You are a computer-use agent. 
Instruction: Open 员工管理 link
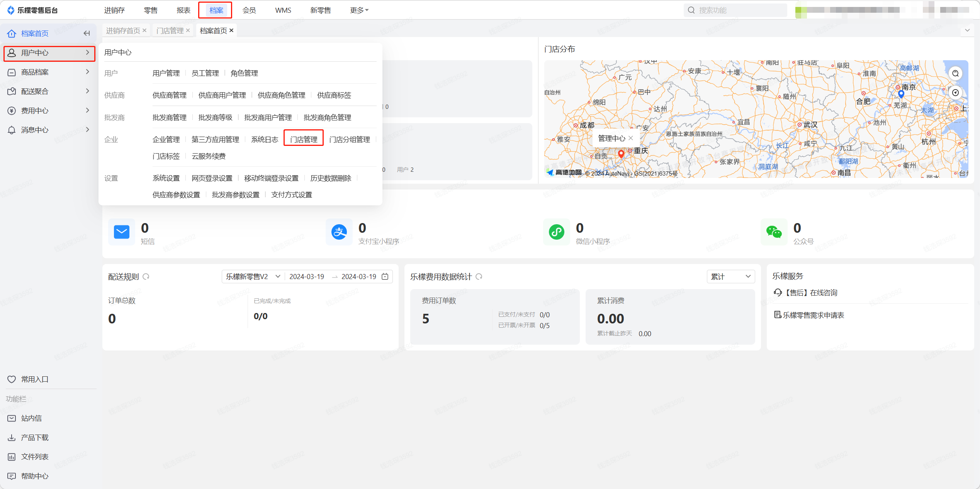[205, 73]
